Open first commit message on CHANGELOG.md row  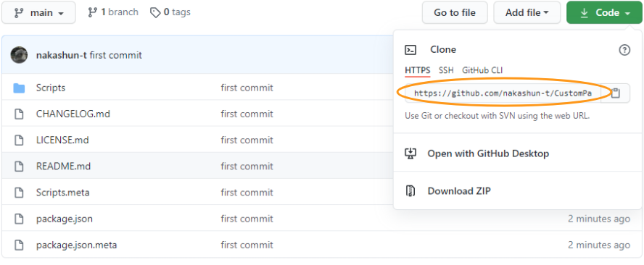[247, 114]
